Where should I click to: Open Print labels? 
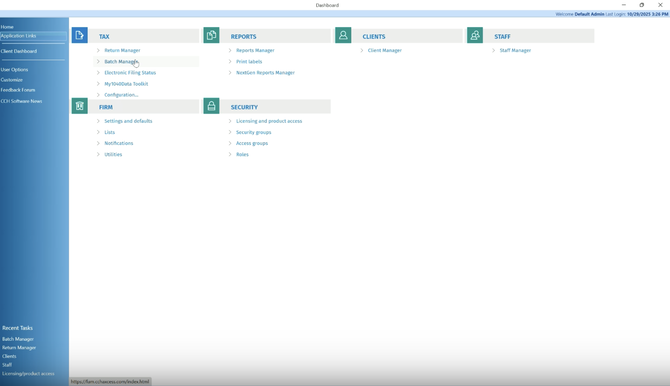(x=249, y=62)
